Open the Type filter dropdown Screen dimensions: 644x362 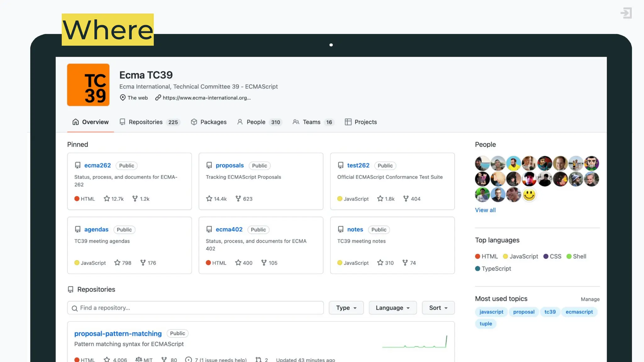click(x=346, y=308)
